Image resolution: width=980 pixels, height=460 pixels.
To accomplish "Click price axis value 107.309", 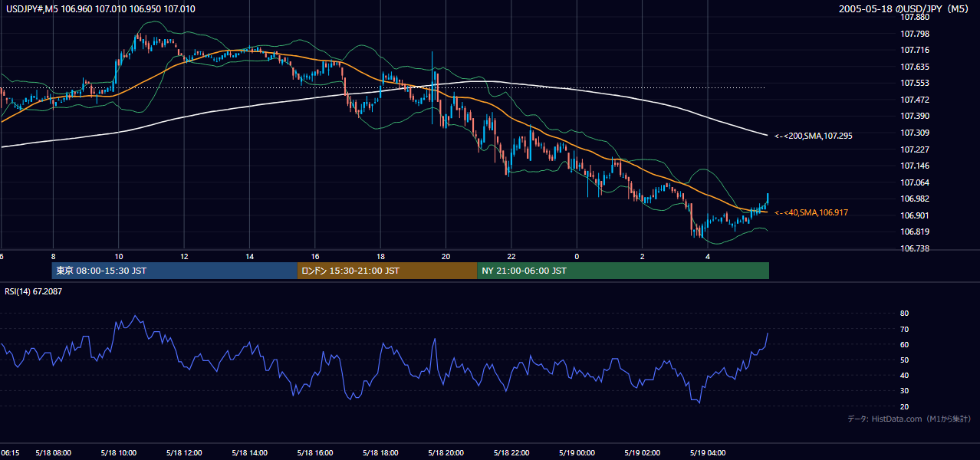I will [916, 133].
